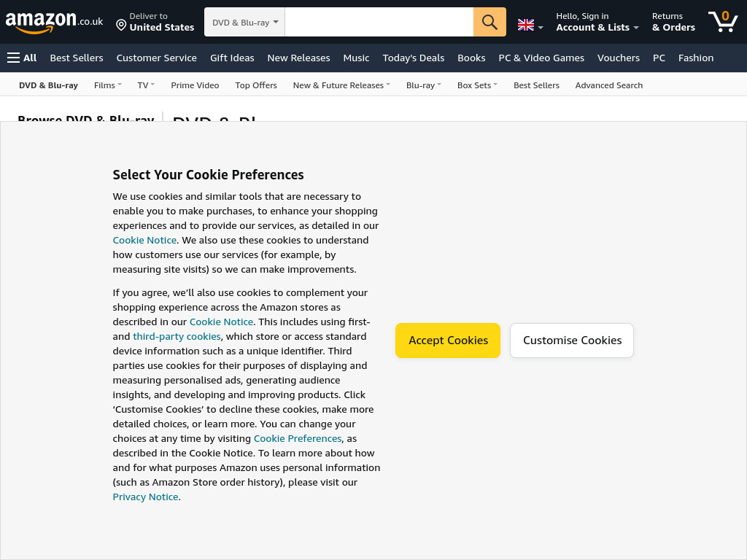Open the third-party cookies link
Image resolution: width=747 pixels, height=560 pixels.
pyautogui.click(x=177, y=336)
